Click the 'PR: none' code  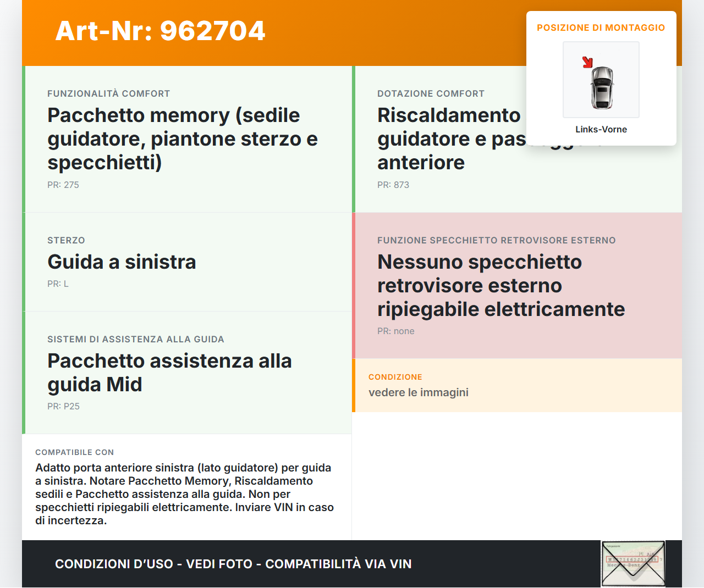coord(396,331)
